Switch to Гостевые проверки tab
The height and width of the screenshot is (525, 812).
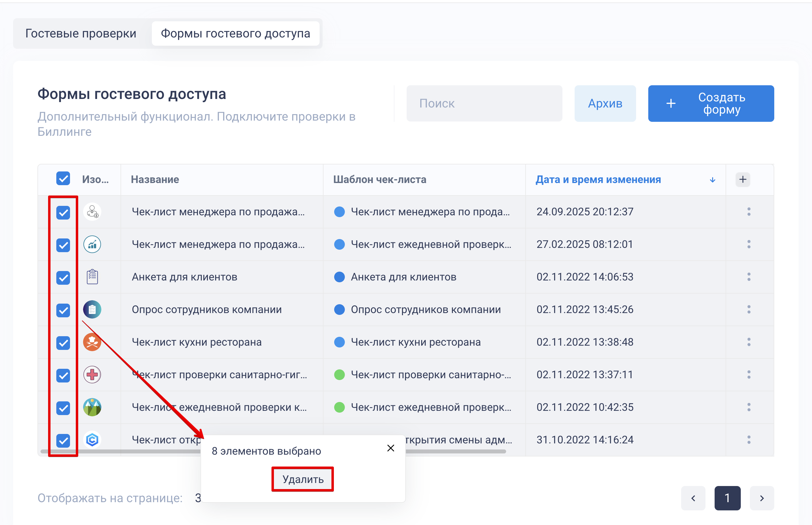[x=81, y=33]
